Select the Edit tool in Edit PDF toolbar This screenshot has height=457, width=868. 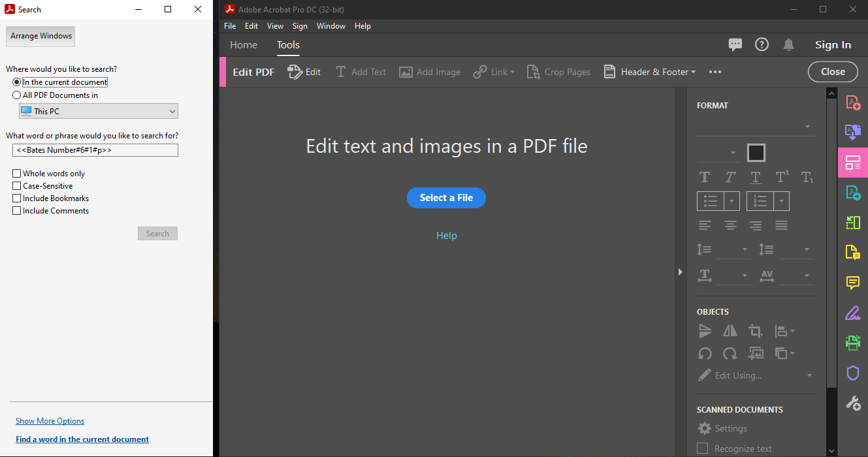pos(304,72)
